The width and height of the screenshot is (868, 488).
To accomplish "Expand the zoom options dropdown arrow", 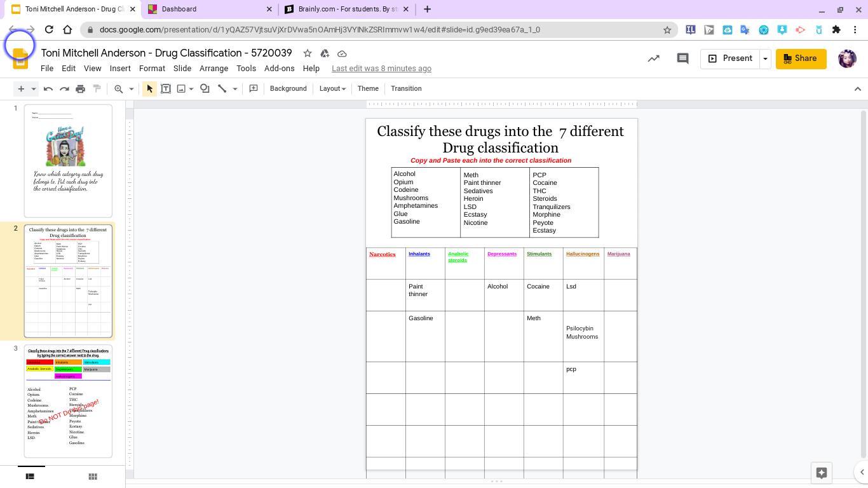I will [132, 89].
